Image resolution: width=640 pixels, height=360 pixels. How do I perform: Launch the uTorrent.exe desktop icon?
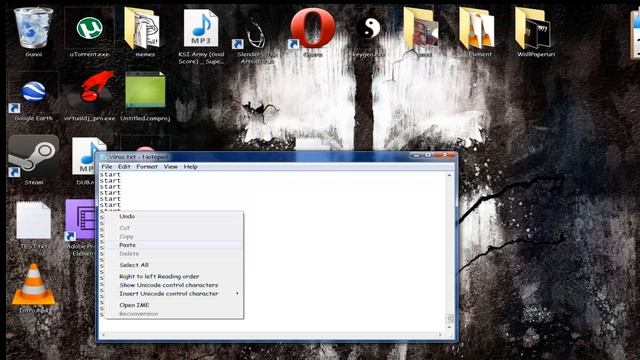(x=89, y=28)
